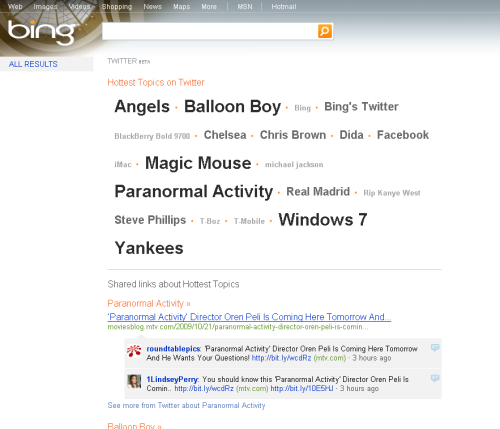Go to Shopping search

click(117, 7)
